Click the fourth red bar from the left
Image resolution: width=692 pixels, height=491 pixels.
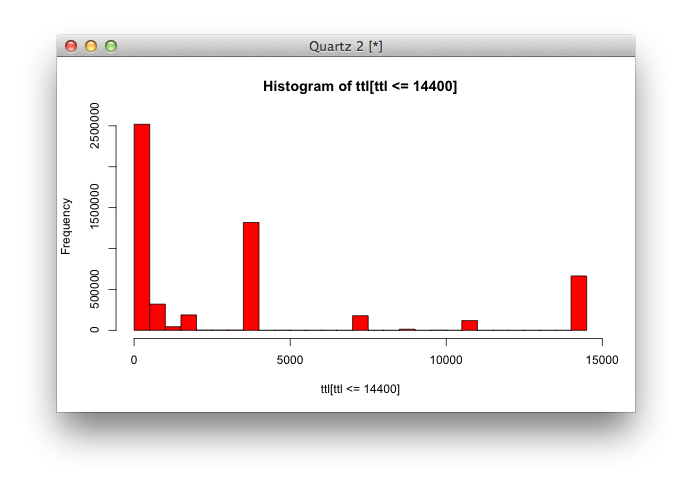(188, 322)
